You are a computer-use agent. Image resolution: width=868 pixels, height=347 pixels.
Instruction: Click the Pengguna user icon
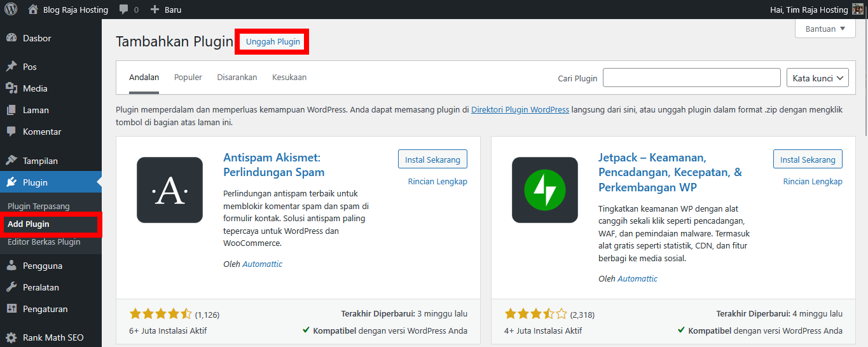pos(11,266)
